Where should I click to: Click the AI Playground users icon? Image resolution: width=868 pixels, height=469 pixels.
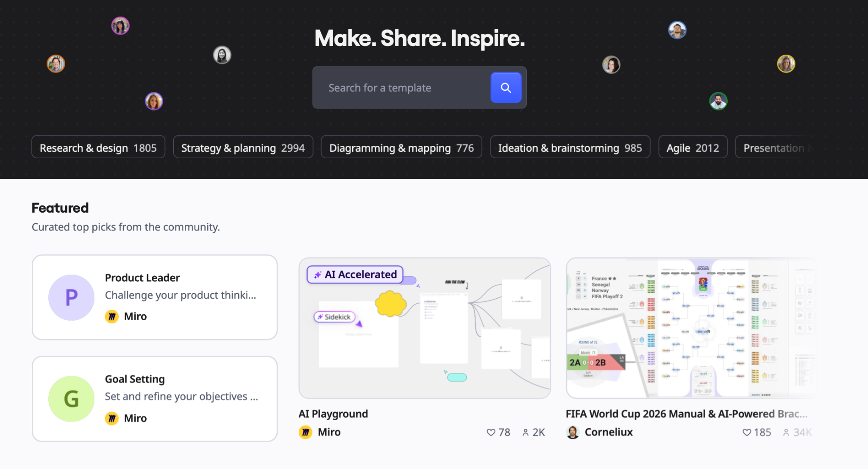pyautogui.click(x=526, y=432)
